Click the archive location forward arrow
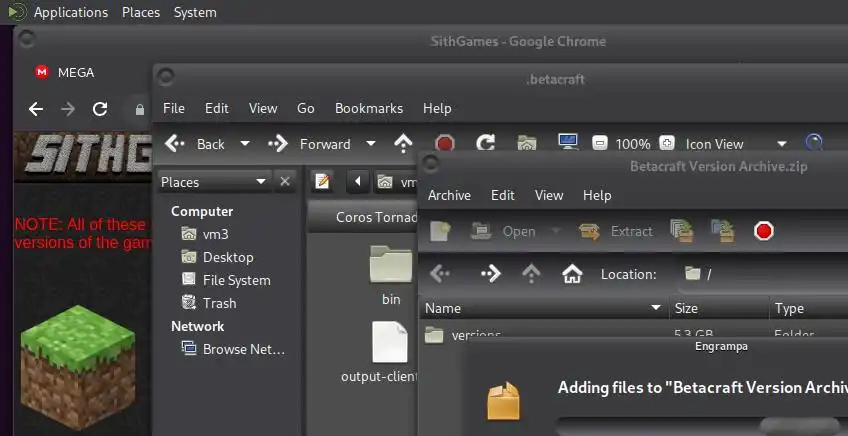The image size is (848, 436). tap(491, 274)
